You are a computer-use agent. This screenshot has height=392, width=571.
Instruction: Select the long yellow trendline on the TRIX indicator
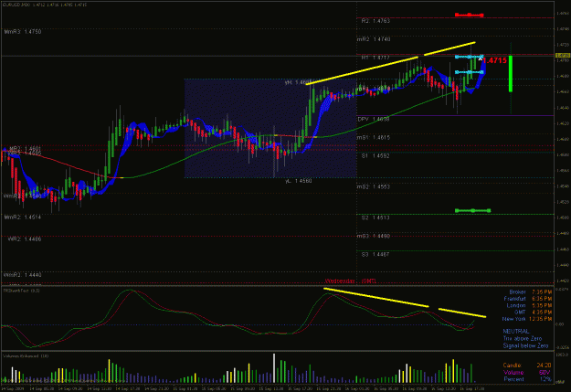[x=375, y=298]
